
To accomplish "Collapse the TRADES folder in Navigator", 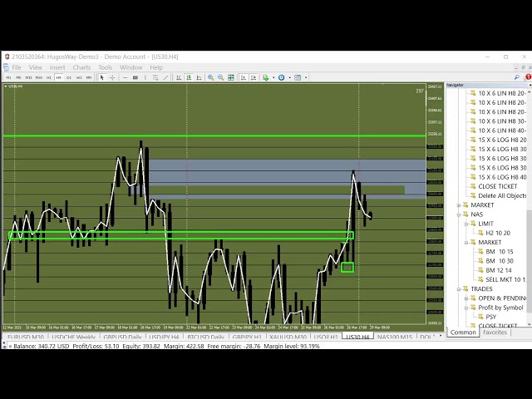I will (x=459, y=289).
